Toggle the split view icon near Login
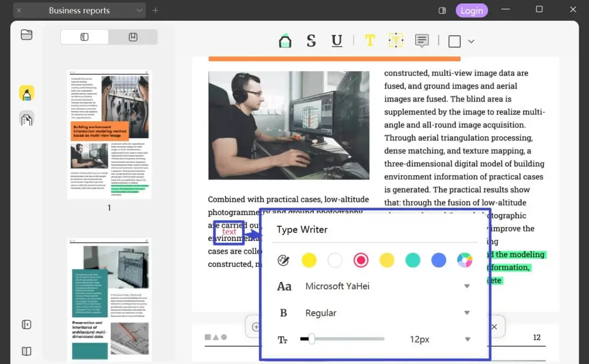Viewport: 589px width, 364px height. click(x=442, y=10)
